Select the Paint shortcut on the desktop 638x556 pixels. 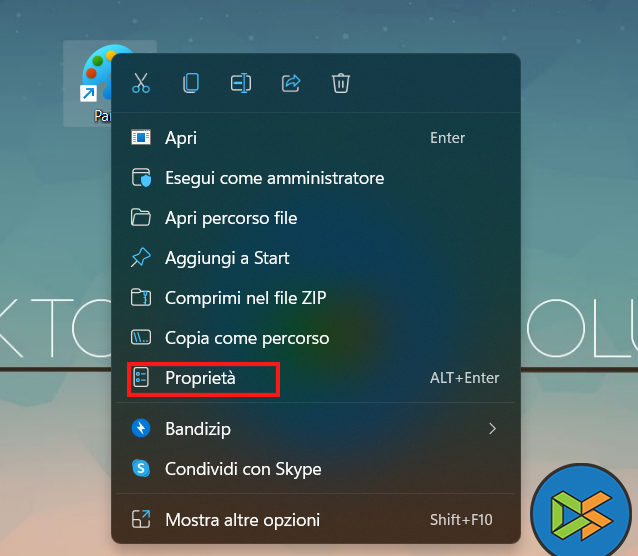98,83
